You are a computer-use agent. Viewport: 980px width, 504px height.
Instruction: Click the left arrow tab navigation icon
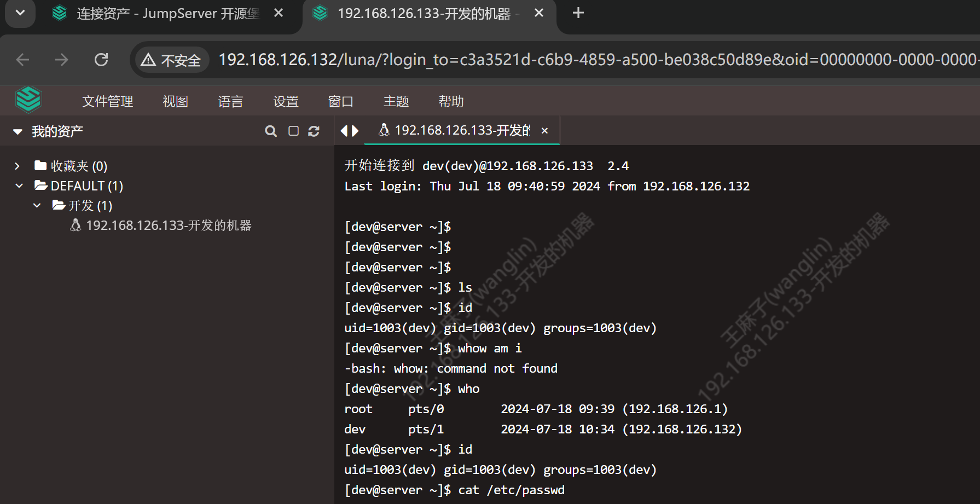pos(344,131)
